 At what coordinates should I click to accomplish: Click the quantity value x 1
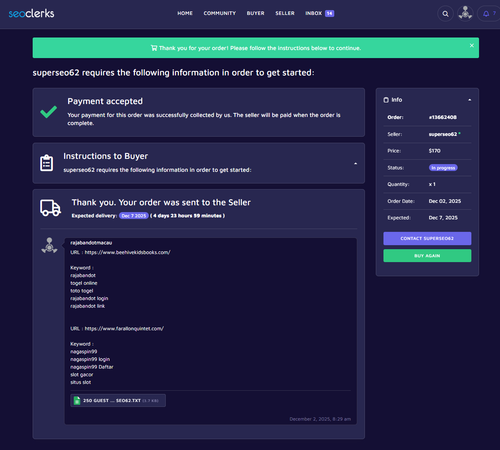pos(432,184)
